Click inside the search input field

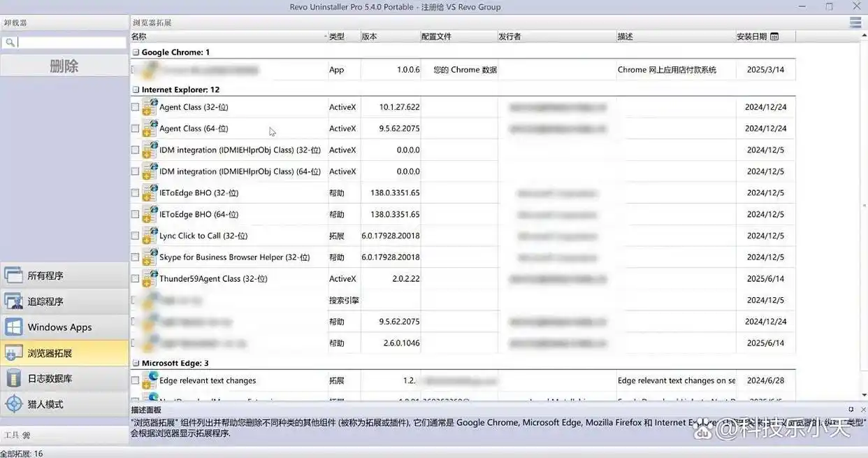(71, 43)
